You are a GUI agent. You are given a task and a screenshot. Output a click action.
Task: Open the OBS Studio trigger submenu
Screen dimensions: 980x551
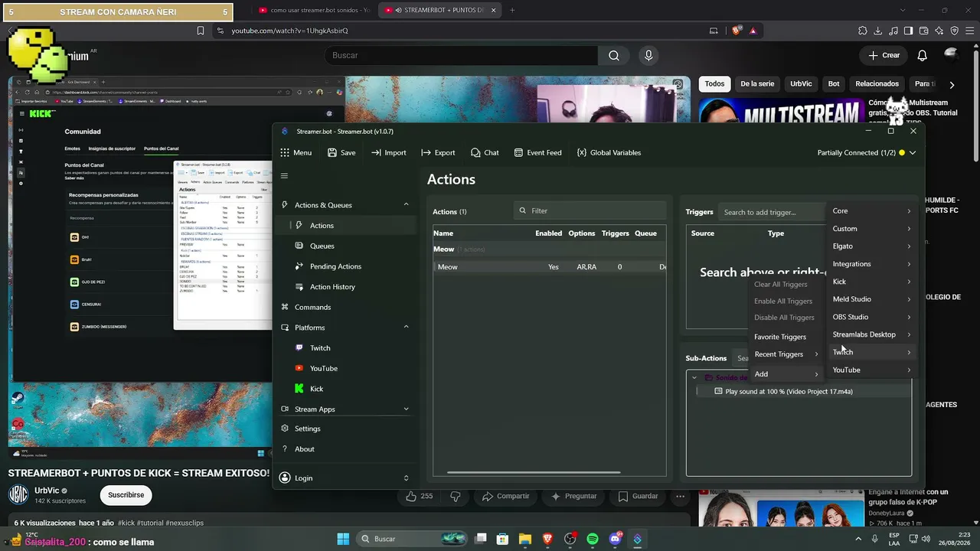(x=872, y=317)
